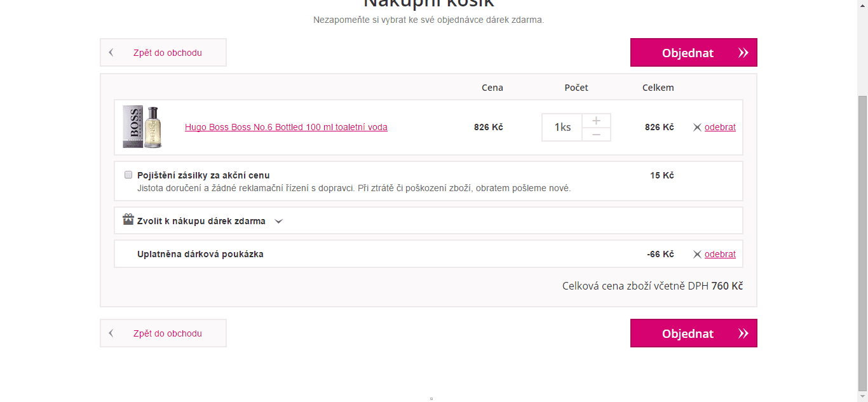
Task: Click back arrow icon in bottom Zpět button
Action: point(111,333)
